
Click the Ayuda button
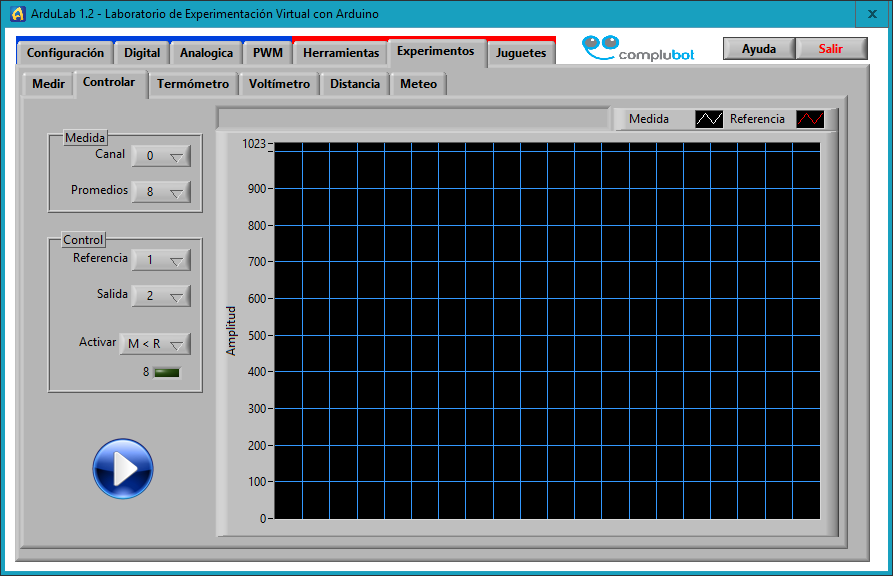(758, 49)
